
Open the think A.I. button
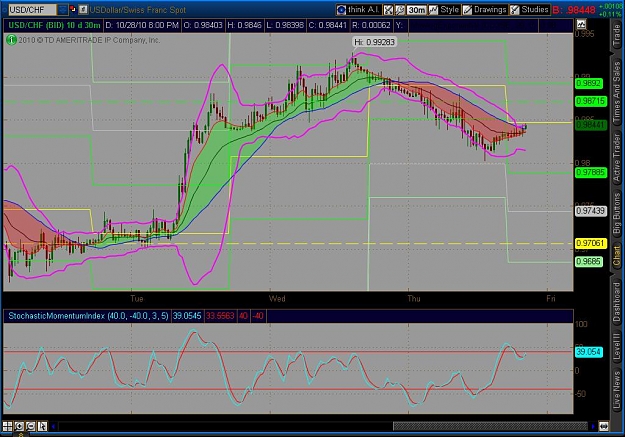tap(359, 10)
